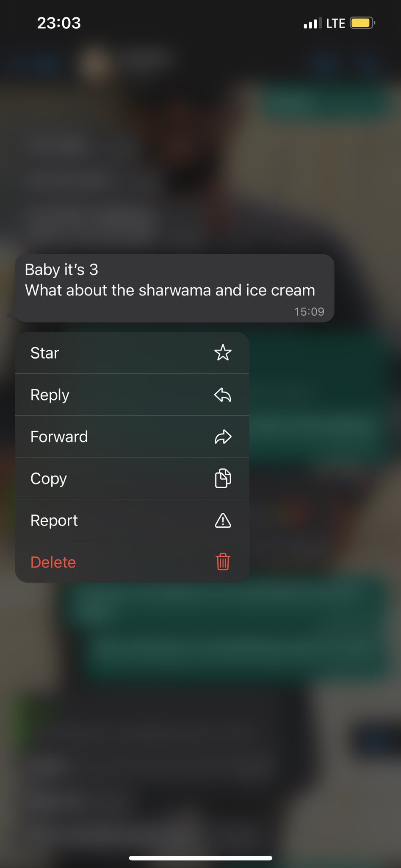Tap the cellular signal bars icon
Viewport: 401px width, 868px height.
313,23
